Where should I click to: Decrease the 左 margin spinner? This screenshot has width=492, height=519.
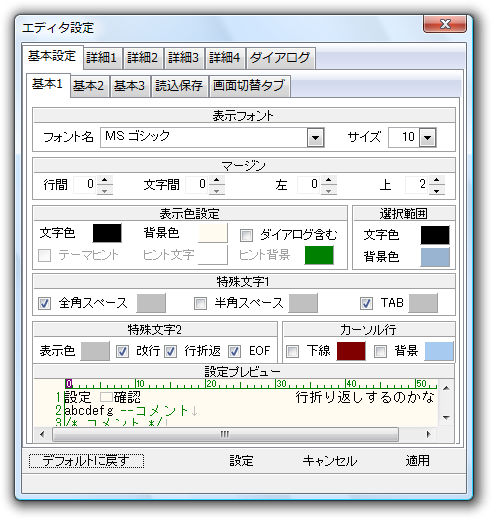coord(329,190)
